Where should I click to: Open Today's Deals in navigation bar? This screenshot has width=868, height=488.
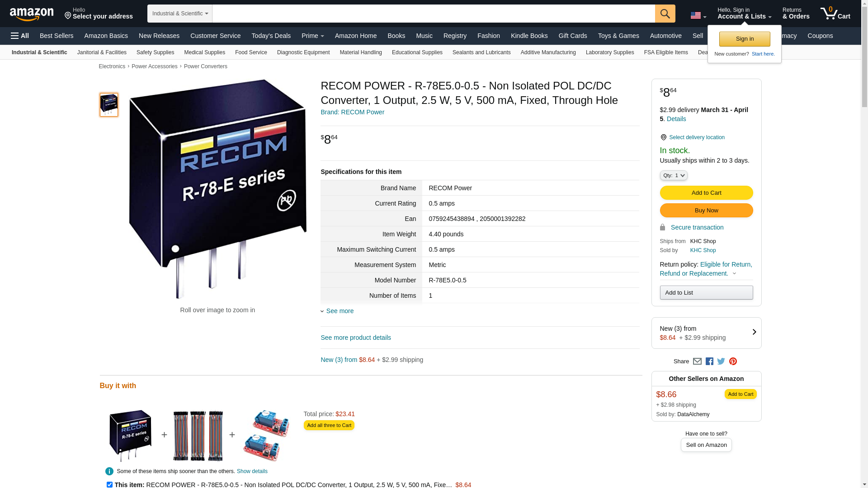point(271,36)
